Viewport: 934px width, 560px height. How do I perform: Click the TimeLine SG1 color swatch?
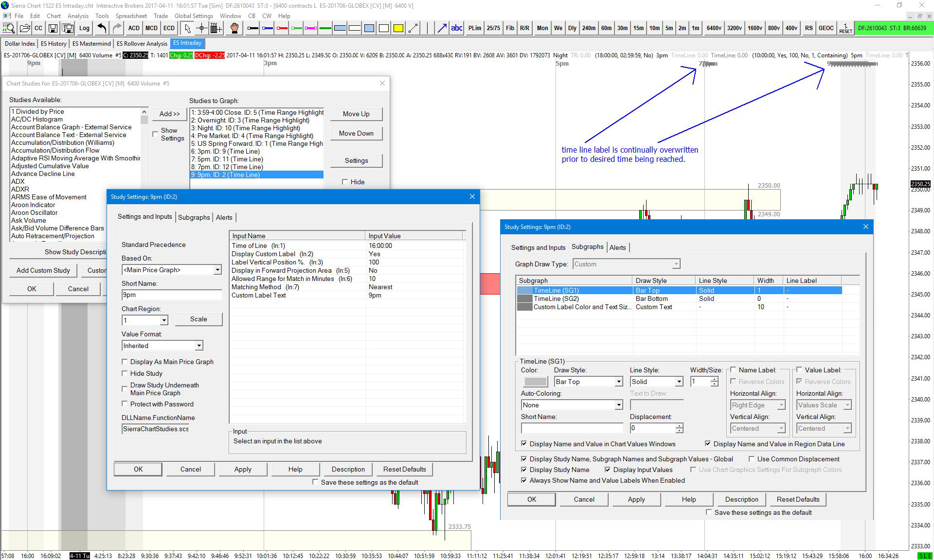(x=535, y=382)
